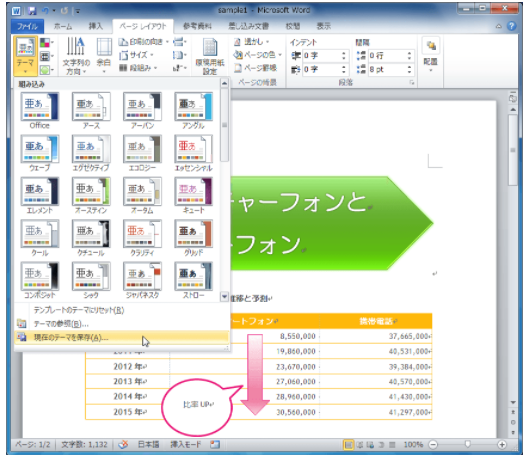Open 文字列の方向 text direction
The width and height of the screenshot is (524, 455).
point(76,56)
